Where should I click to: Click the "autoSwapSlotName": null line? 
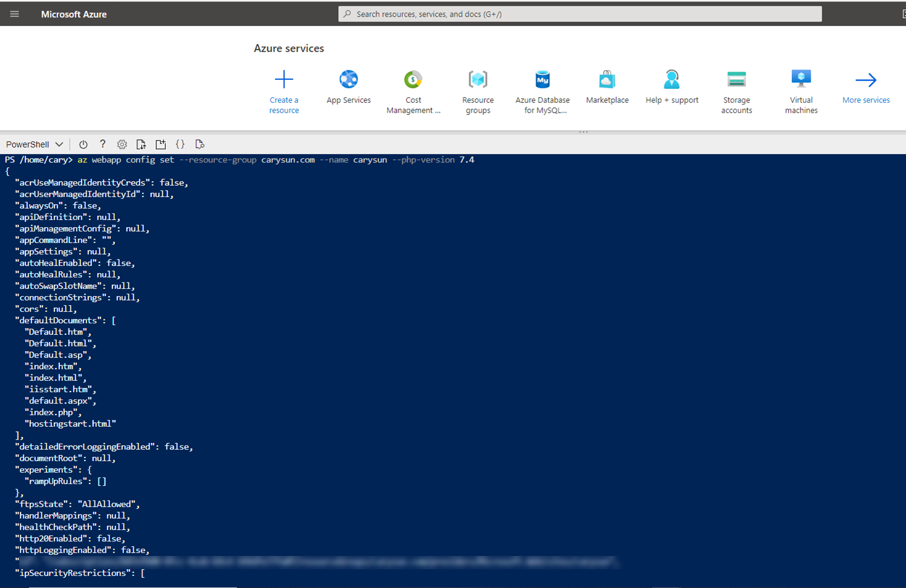(75, 286)
